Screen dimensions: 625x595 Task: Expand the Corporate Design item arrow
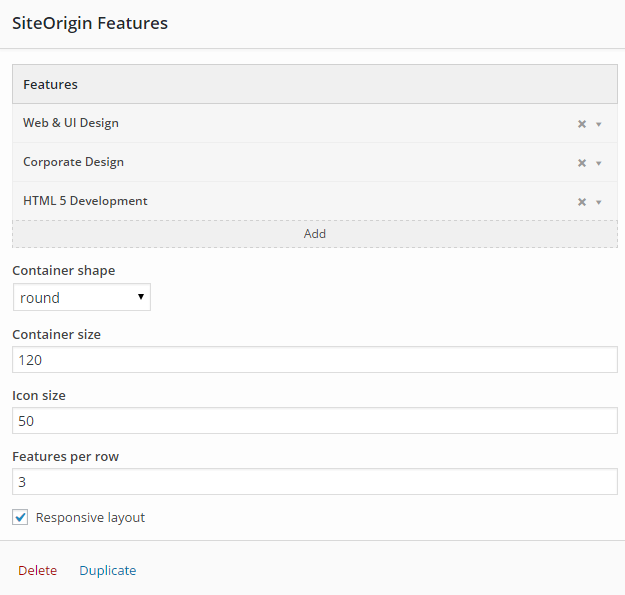[599, 163]
